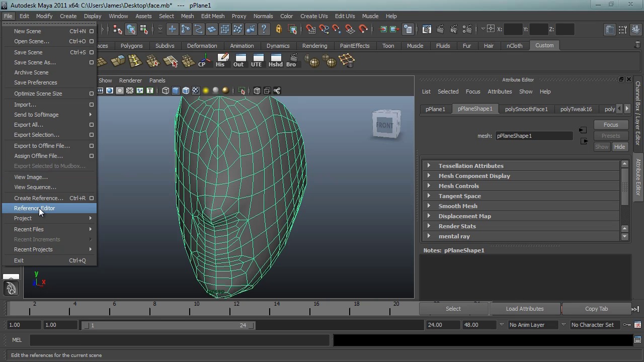Switch to polySmoothFace1 tab
This screenshot has width=644, height=362.
point(526,109)
